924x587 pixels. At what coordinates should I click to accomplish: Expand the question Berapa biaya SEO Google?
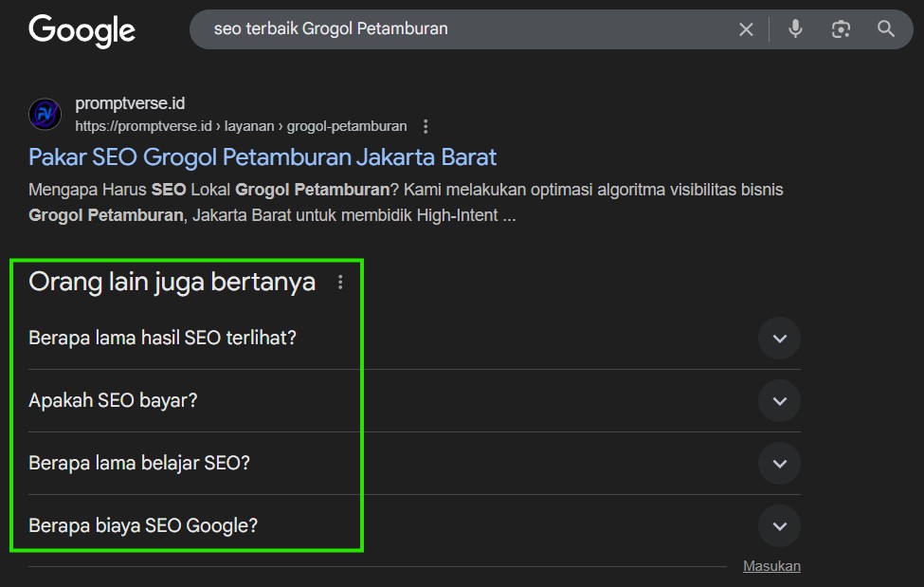[779, 526]
